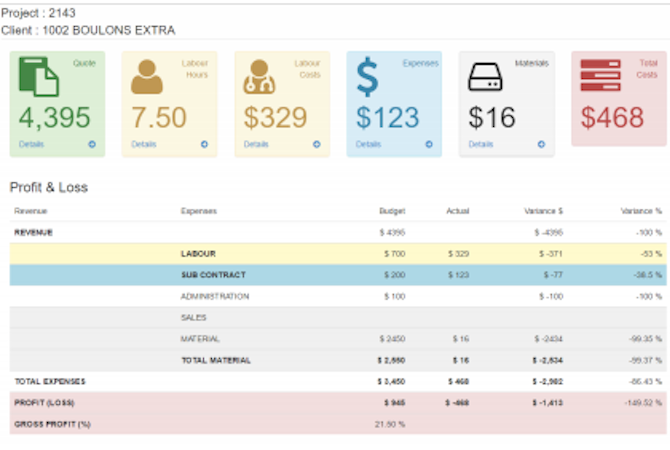The image size is (670, 450).
Task: Open Details link in Expenses card
Action: (369, 144)
